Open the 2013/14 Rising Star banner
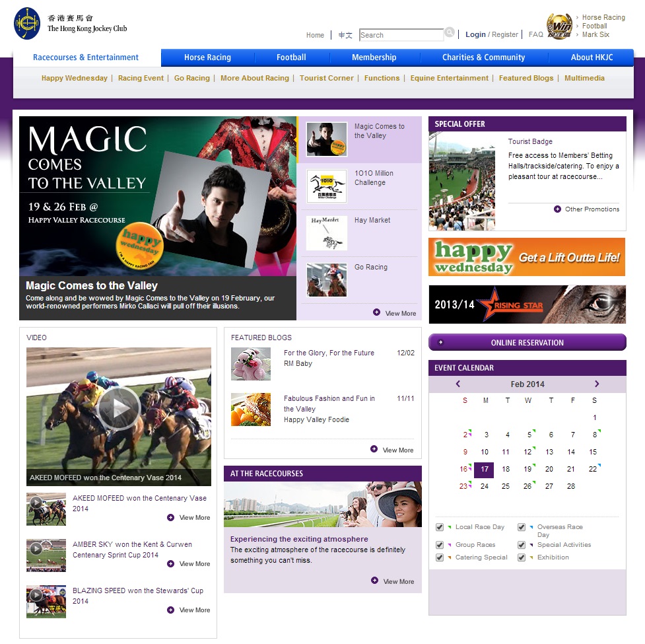This screenshot has width=645, height=644. click(x=527, y=304)
